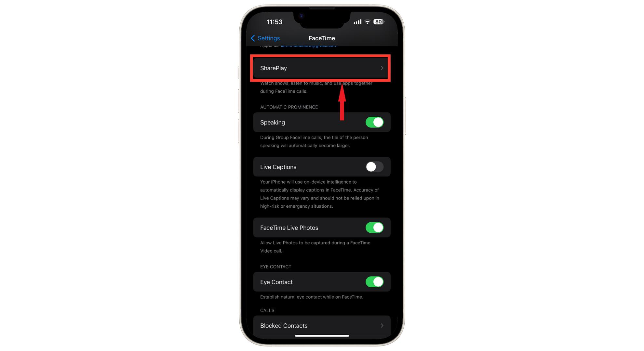644x351 pixels.
Task: Toggle Live Captions off
Action: pyautogui.click(x=373, y=166)
